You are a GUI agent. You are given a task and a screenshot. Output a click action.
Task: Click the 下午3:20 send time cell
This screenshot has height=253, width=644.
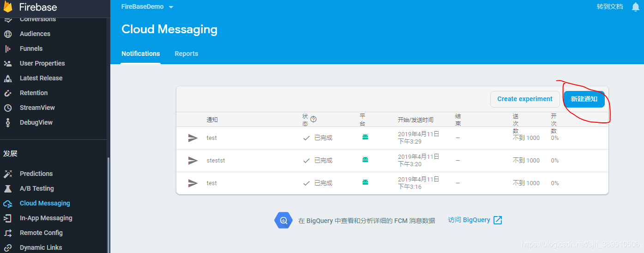click(x=419, y=160)
